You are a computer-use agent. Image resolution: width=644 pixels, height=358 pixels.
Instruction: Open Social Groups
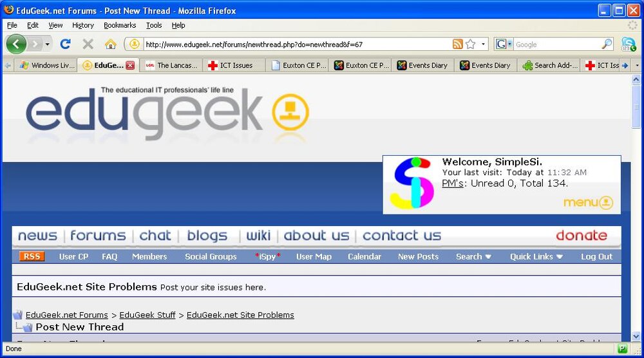click(211, 257)
